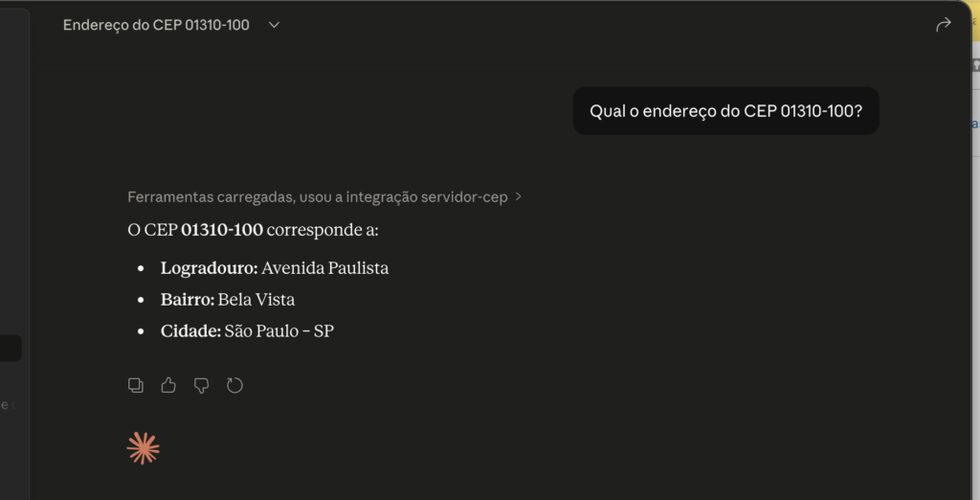This screenshot has width=980, height=500.
Task: Click the chat title "Endereço do CEP 01310-100"
Action: 156,25
